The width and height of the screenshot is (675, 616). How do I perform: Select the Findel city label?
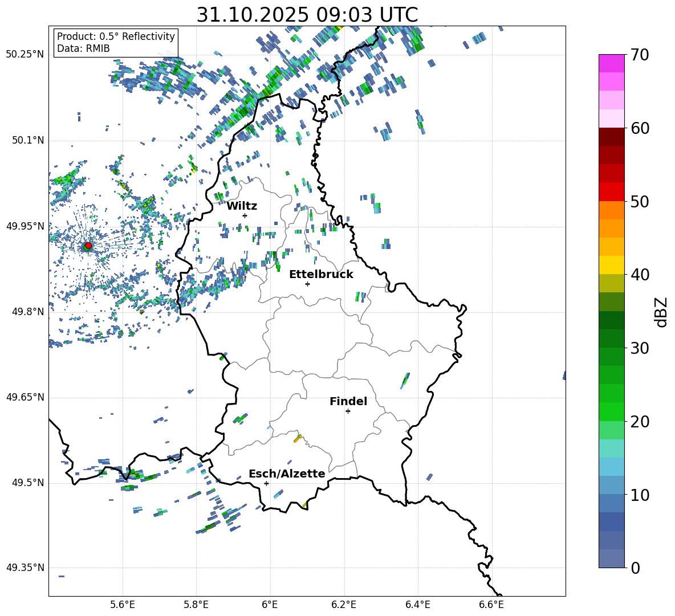pyautogui.click(x=348, y=401)
